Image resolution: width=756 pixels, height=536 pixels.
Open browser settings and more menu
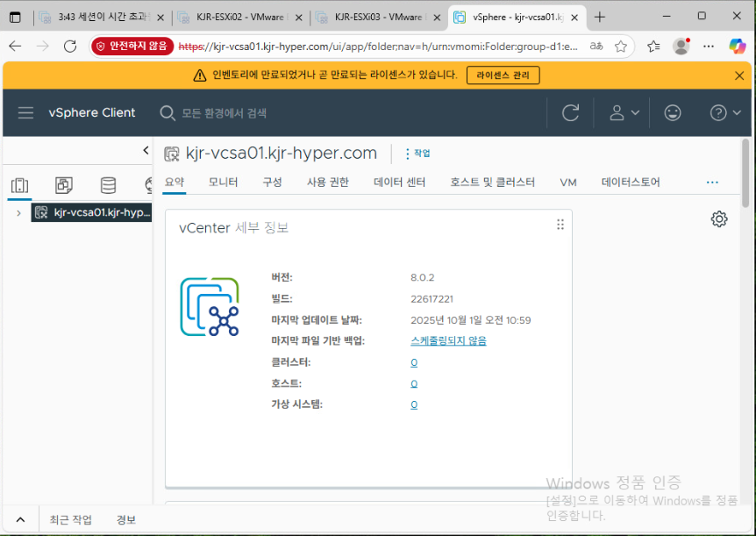709,46
